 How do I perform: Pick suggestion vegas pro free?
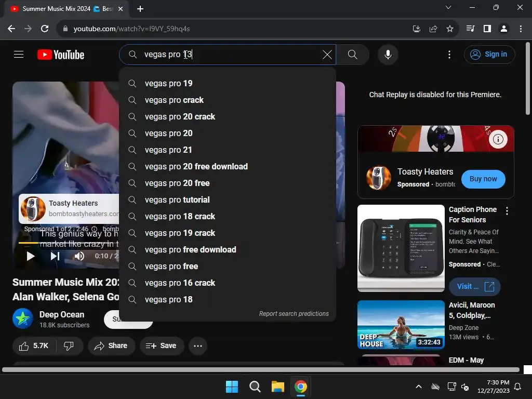228,267
